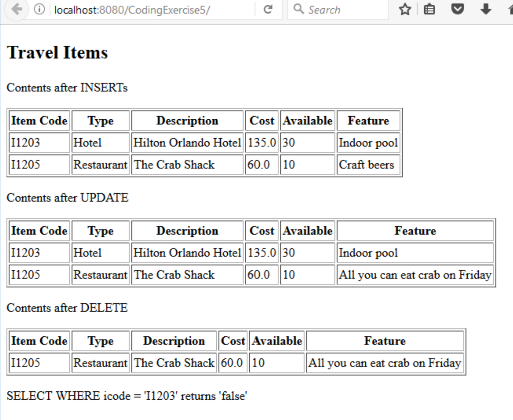This screenshot has height=420, width=513.
Task: Click the Contents after UPDATE label
Action: coord(67,198)
